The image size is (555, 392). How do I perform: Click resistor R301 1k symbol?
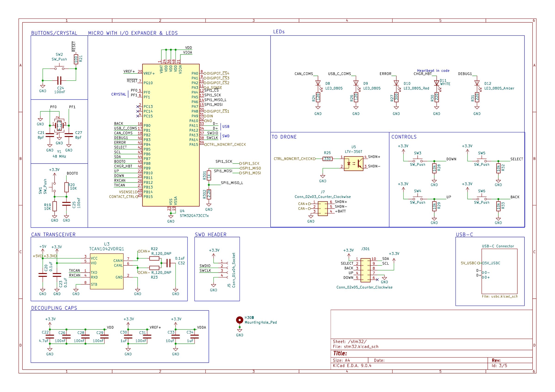point(209,175)
